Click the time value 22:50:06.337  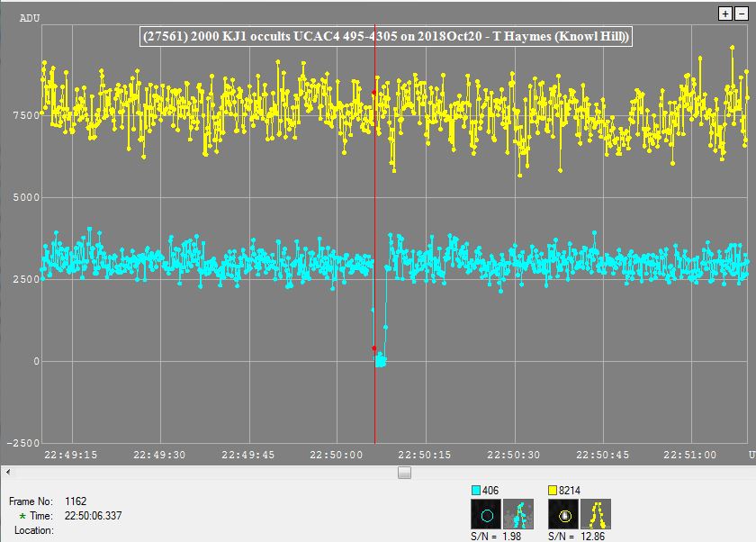coord(94,516)
